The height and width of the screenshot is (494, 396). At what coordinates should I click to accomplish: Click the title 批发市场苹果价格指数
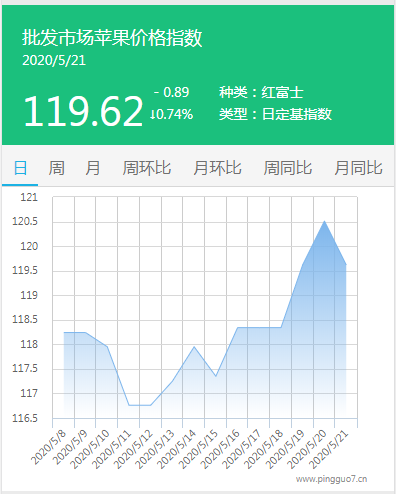(x=112, y=37)
